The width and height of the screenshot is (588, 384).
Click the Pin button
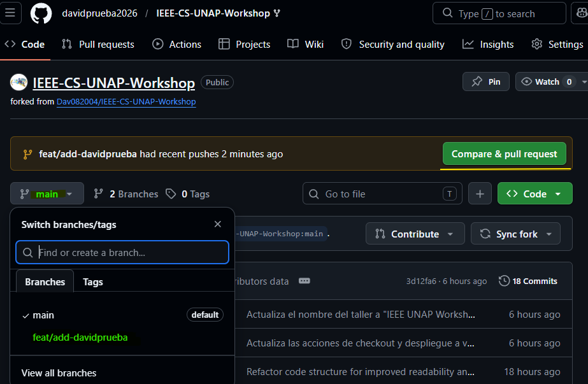[486, 82]
